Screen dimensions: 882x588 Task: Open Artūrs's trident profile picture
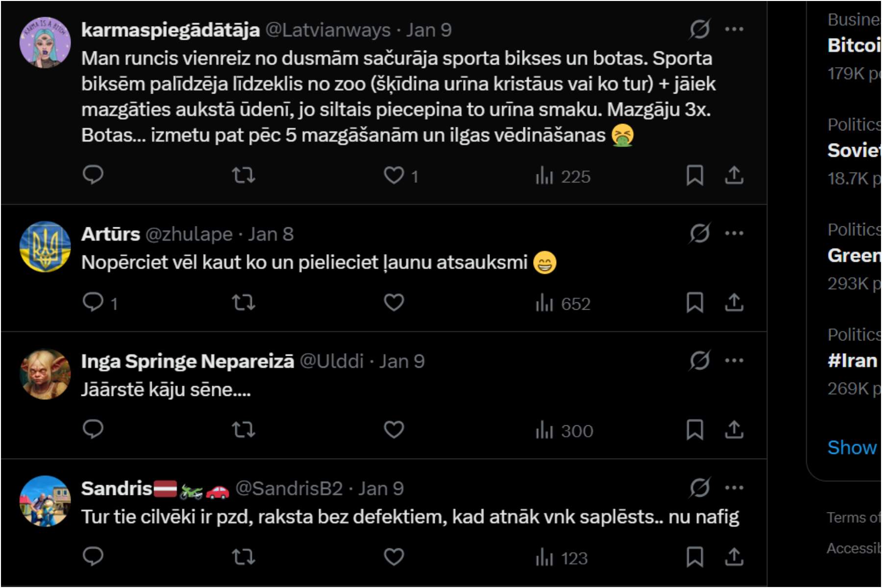coord(45,247)
